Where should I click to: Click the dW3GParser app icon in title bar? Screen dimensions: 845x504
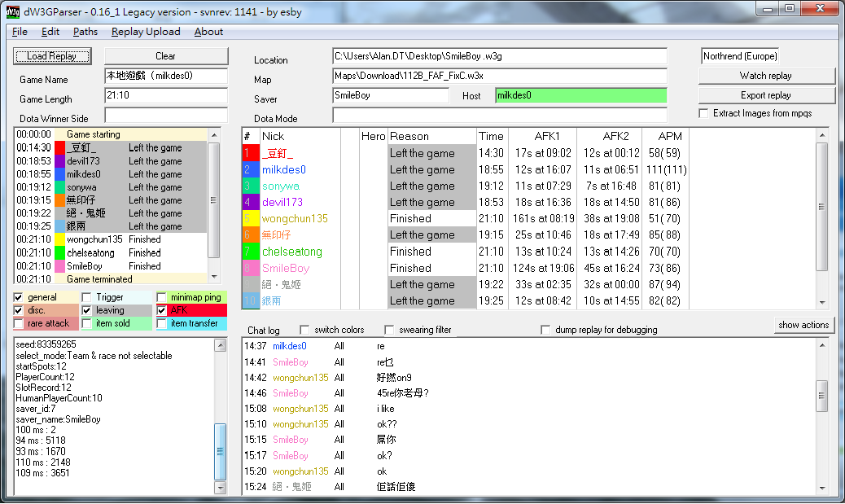click(x=13, y=10)
